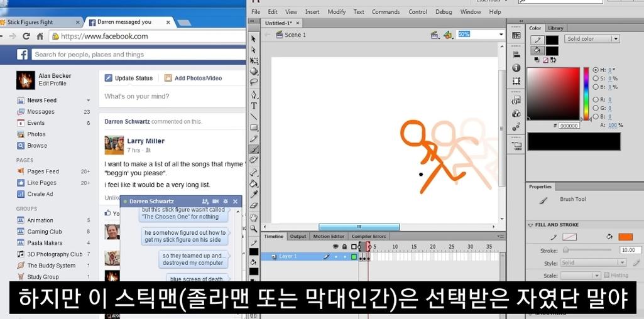The width and height of the screenshot is (644, 319).
Task: Pick the Rectangle tool
Action: click(254, 127)
